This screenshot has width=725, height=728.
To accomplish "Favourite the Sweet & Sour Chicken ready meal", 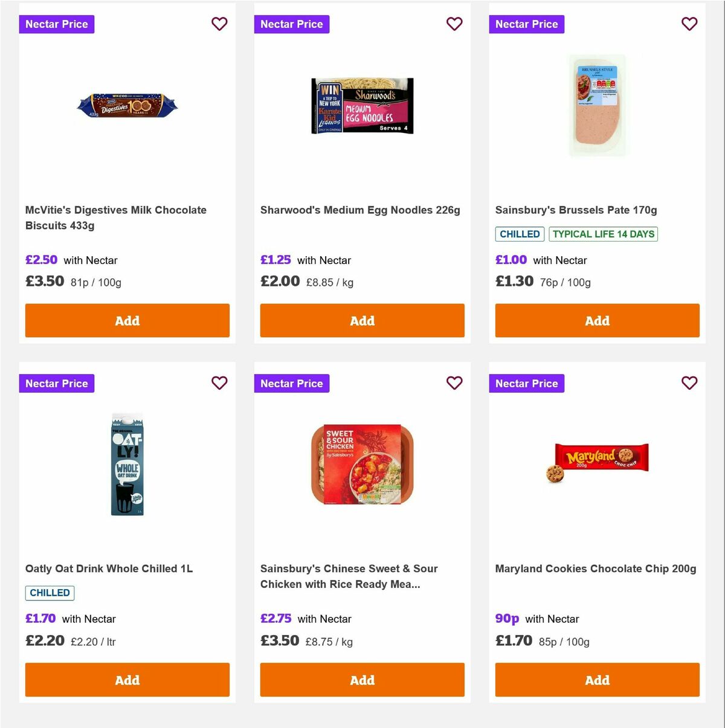I will point(454,382).
